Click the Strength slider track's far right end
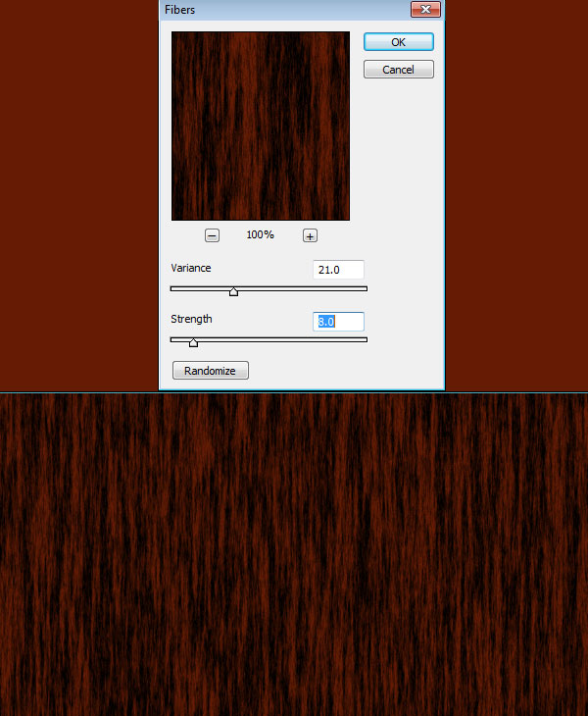 [365, 339]
